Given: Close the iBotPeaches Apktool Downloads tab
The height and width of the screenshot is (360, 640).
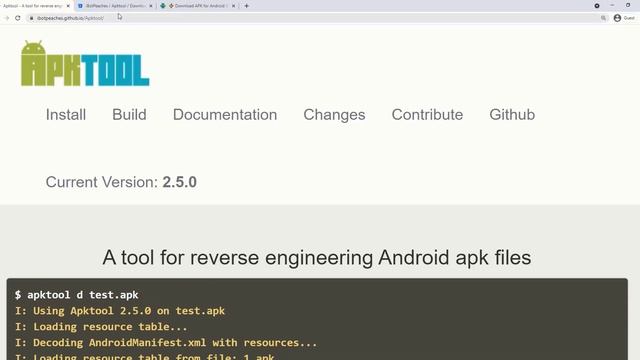Looking at the screenshot, I should pyautogui.click(x=151, y=6).
